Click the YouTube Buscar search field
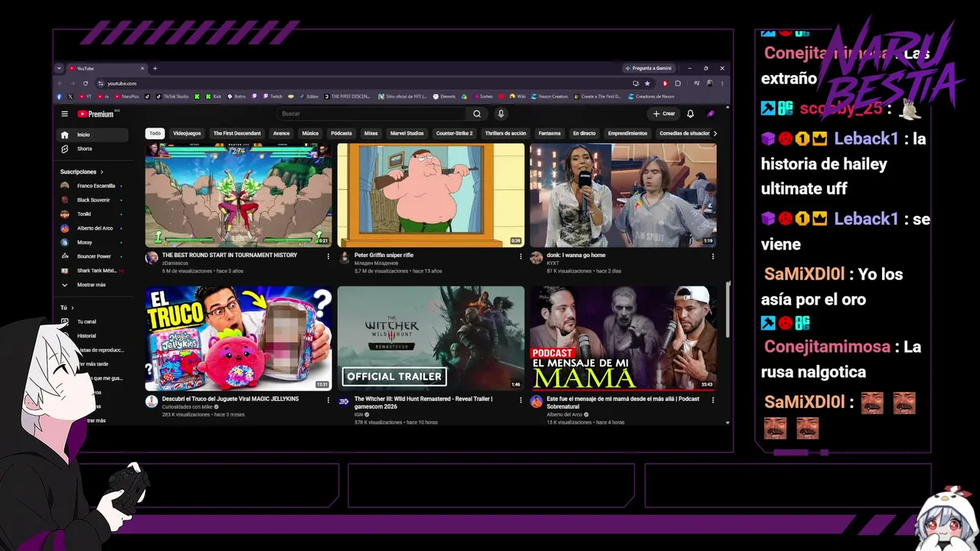Screen dimensions: 980x551 pyautogui.click(x=371, y=114)
